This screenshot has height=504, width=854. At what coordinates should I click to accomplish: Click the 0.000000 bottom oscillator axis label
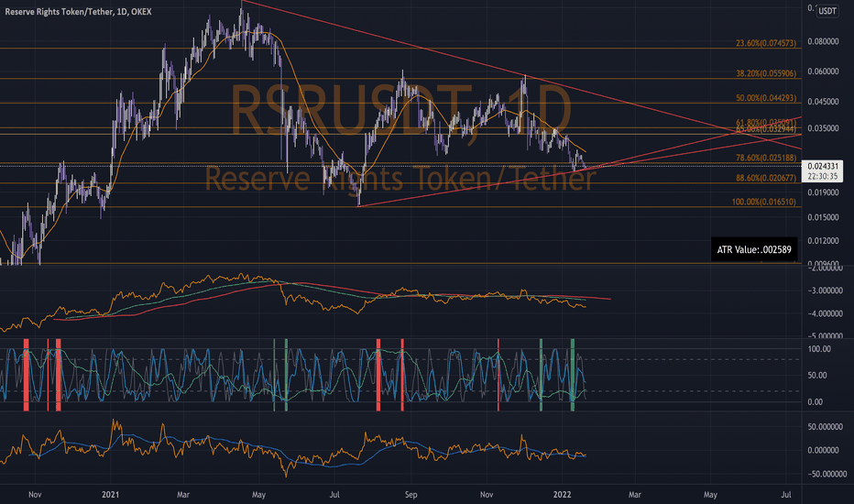[825, 450]
